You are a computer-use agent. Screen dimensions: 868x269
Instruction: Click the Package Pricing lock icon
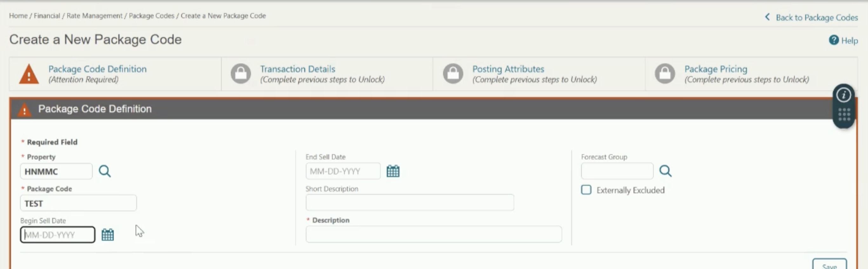[664, 73]
